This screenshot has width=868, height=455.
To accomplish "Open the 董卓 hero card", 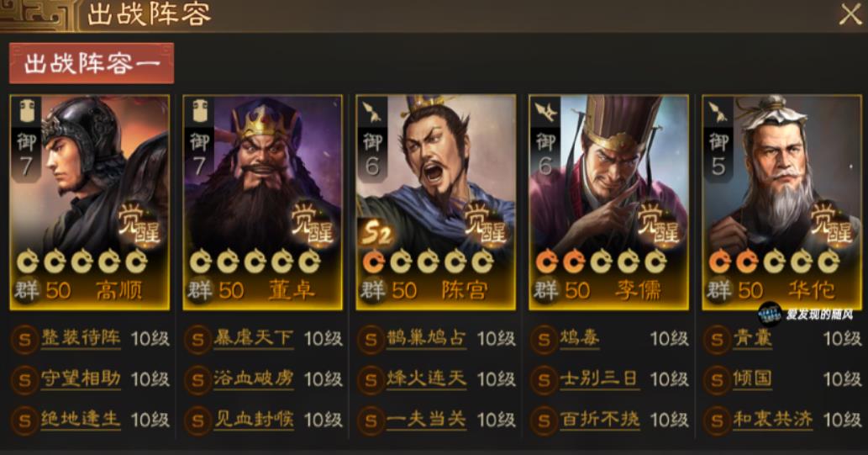I will click(263, 203).
